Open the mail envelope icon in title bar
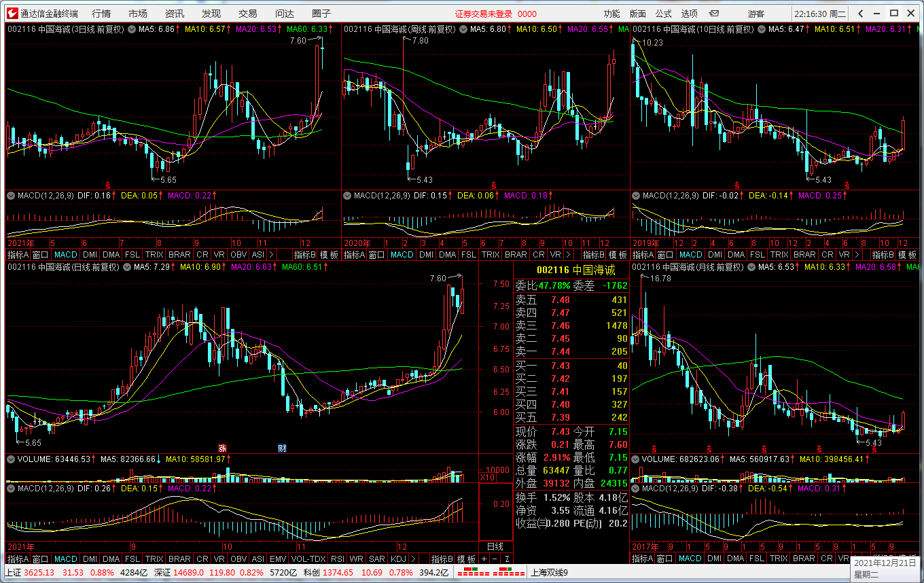924x583 pixels. click(x=714, y=13)
